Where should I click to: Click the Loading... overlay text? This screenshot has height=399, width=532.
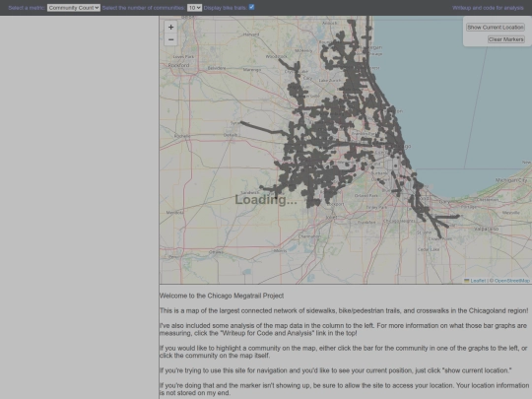tap(266, 199)
